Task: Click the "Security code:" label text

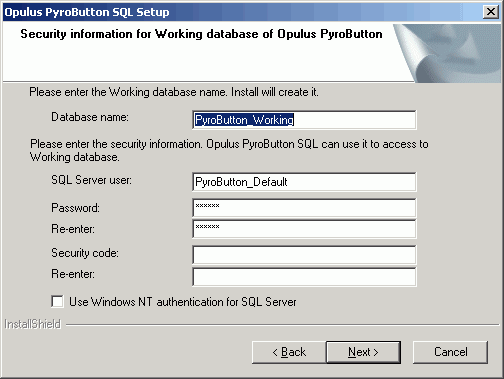Action: [85, 253]
